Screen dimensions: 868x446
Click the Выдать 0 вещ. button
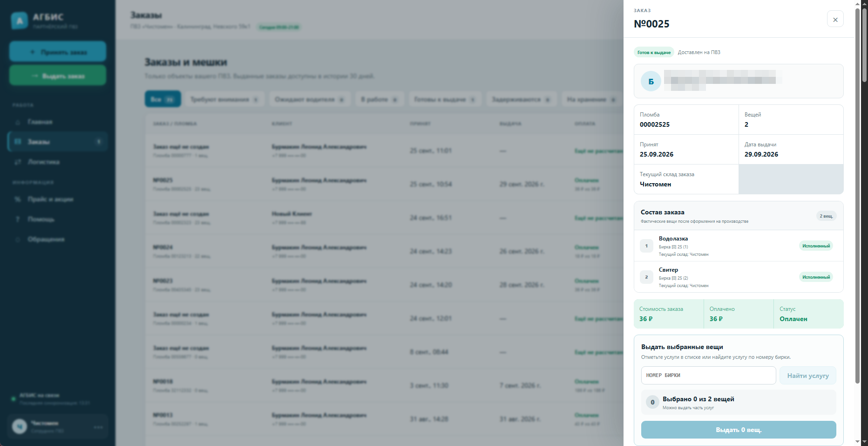pos(739,430)
